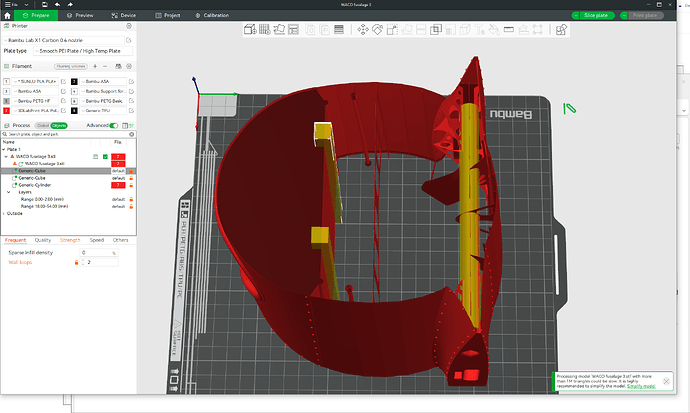Image resolution: width=690 pixels, height=413 pixels.
Task: Switch to the Preview tab
Action: click(x=81, y=15)
